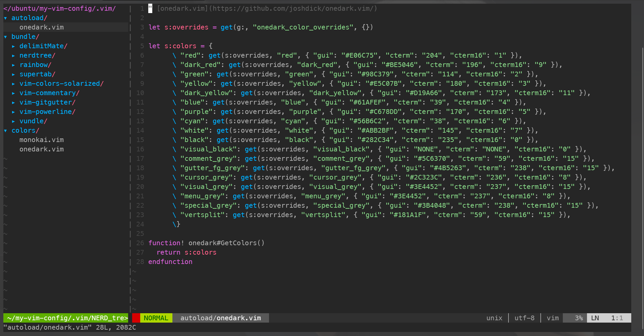Select the vim-colors-solarized directory
Screen dimensions: 644x336
[61, 84]
